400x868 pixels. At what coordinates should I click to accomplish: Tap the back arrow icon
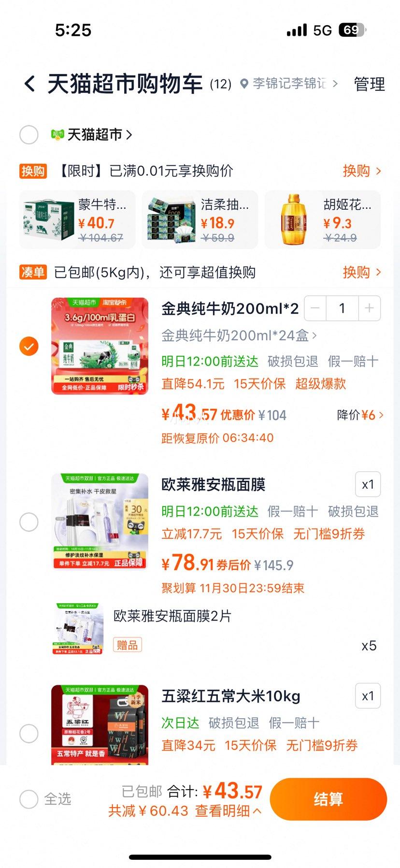(x=29, y=84)
